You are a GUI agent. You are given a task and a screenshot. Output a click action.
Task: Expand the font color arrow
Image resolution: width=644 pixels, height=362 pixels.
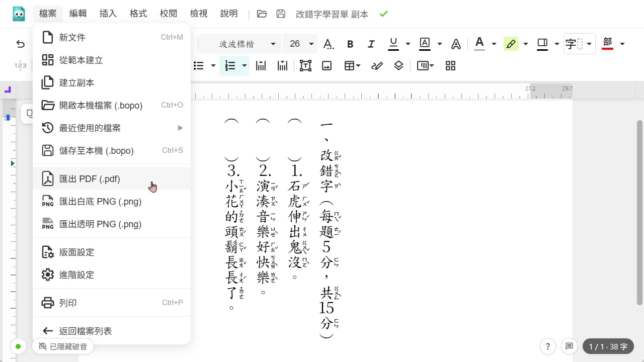494,44
